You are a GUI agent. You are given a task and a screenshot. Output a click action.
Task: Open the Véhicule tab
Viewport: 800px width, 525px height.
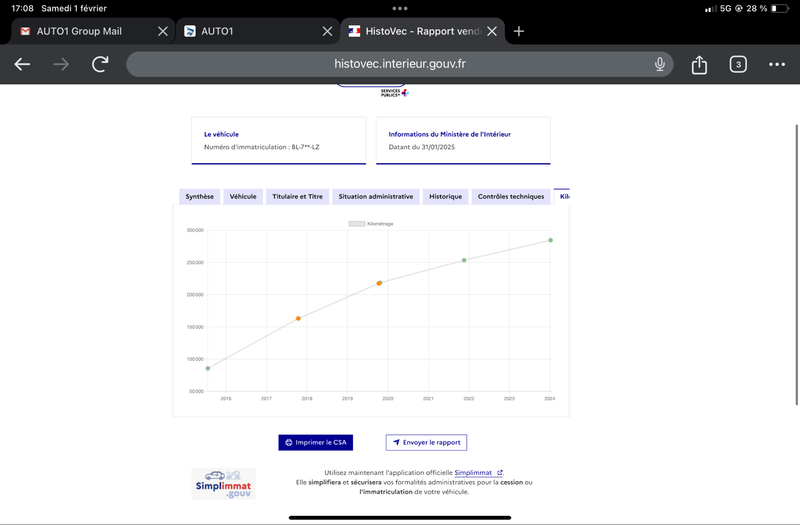[x=243, y=196]
